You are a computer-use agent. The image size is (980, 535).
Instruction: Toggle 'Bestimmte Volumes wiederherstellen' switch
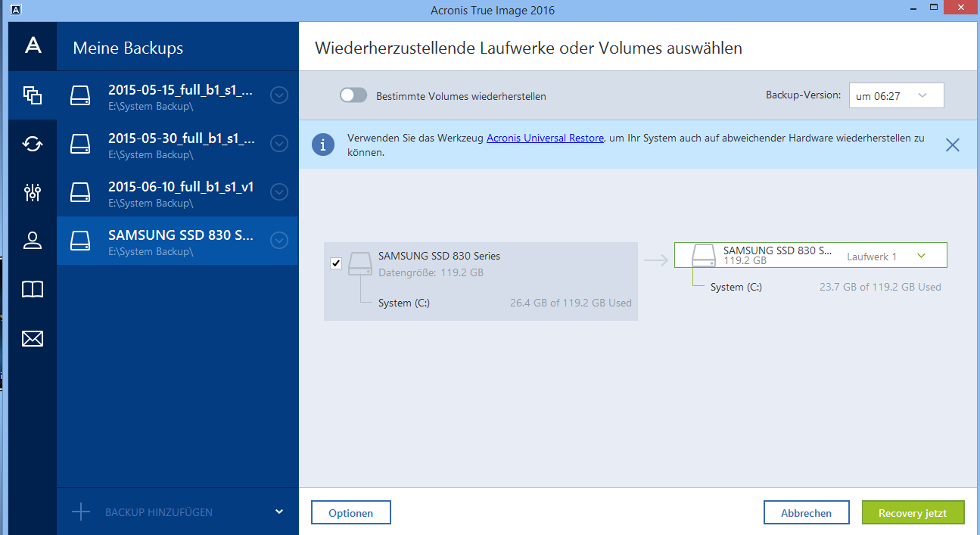[x=353, y=95]
